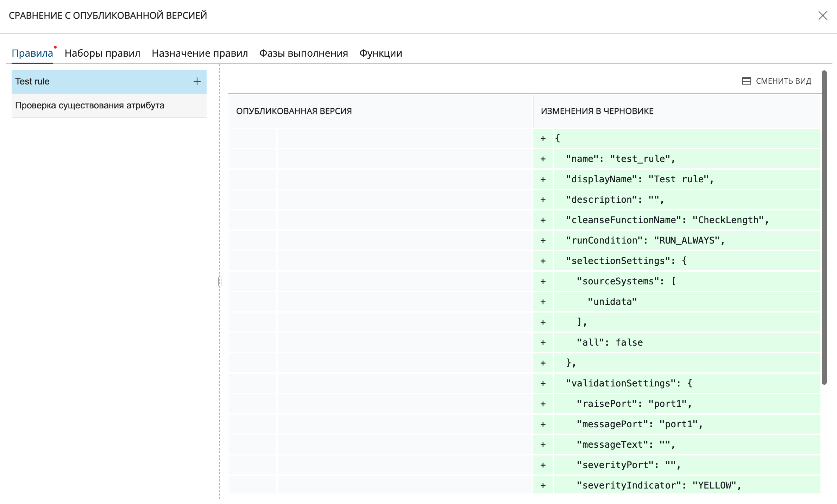Viewport: 837px width, 504px height.
Task: Click plus marker beside "name" line
Action: 543,159
